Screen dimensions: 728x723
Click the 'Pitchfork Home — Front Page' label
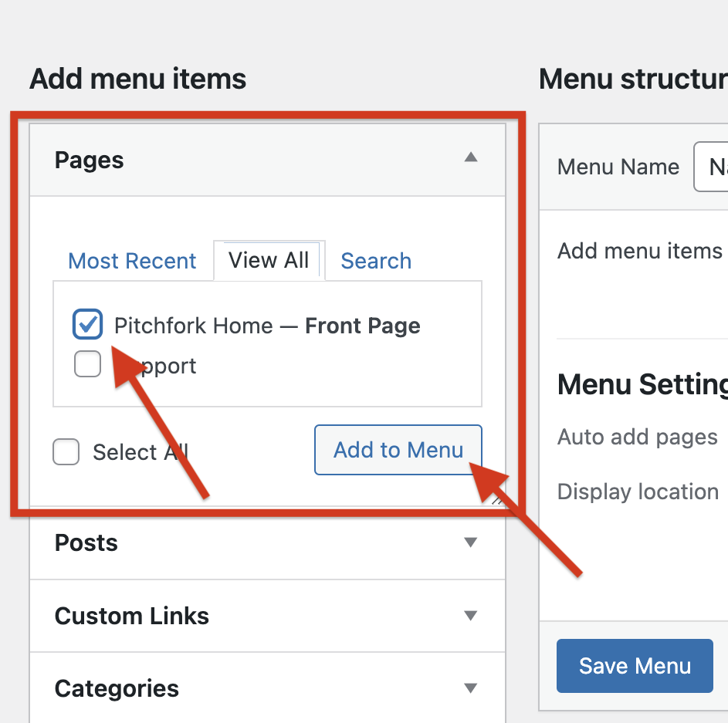coord(267,326)
